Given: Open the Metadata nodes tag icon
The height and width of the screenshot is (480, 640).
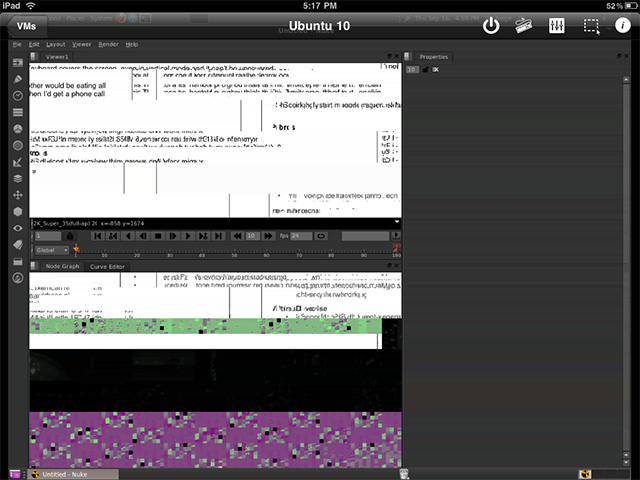Looking at the screenshot, I should 18,245.
